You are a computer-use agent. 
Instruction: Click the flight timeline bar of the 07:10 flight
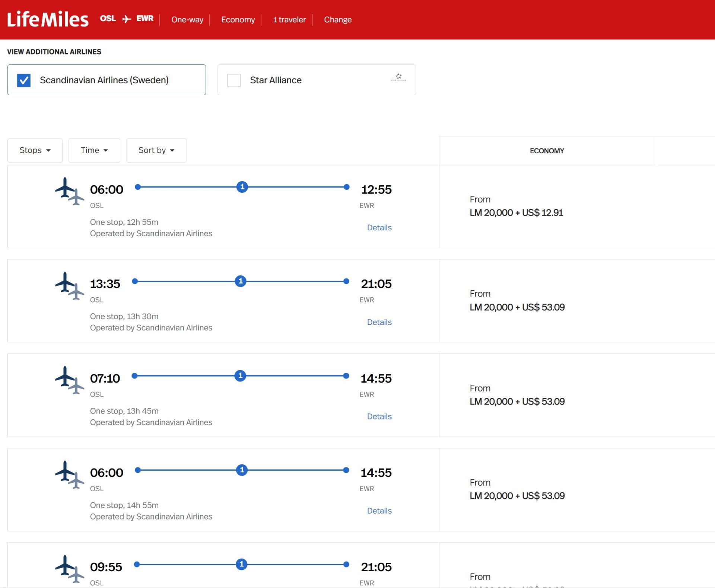[x=242, y=376]
